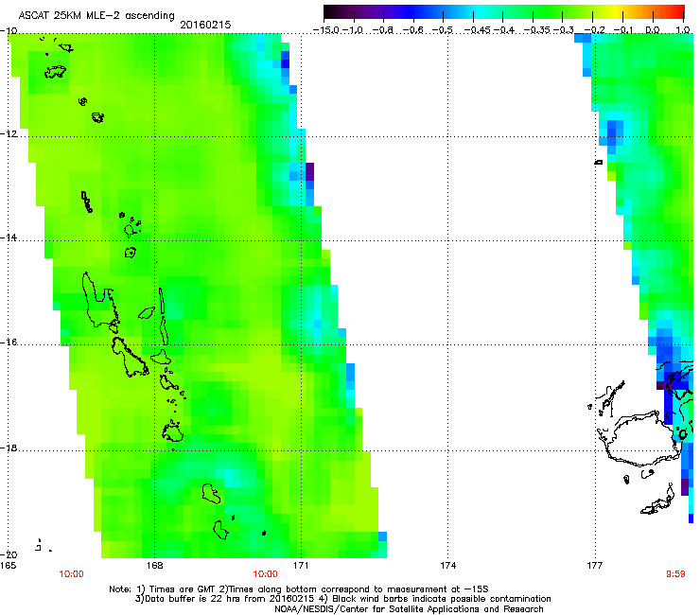Click the 'NOAA/NESDIS/Center for Satellite Applications and Research' credit
Image resolution: width=700 pixels, height=615 pixels.
click(x=409, y=609)
